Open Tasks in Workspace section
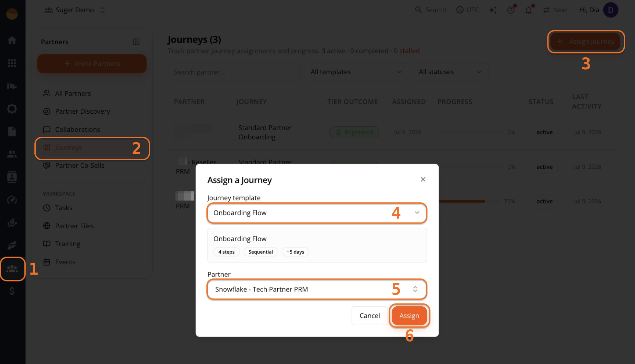Image resolution: width=635 pixels, height=364 pixels. tap(63, 208)
